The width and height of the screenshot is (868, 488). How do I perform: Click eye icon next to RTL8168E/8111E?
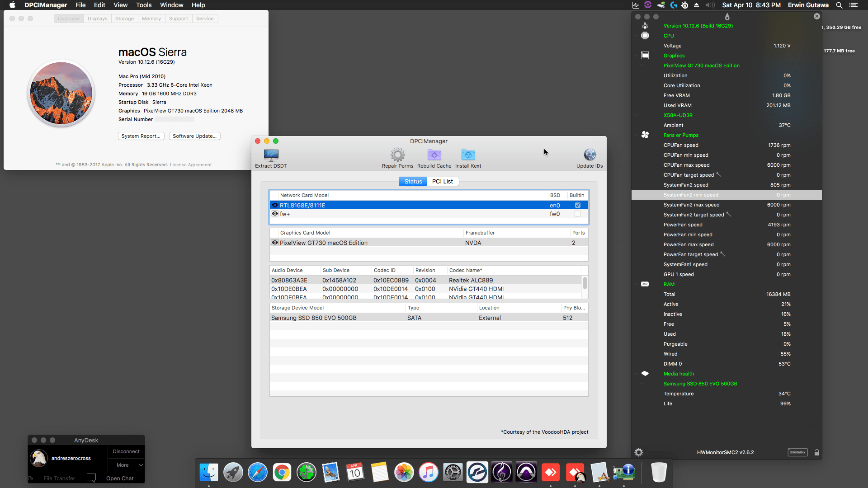click(275, 205)
